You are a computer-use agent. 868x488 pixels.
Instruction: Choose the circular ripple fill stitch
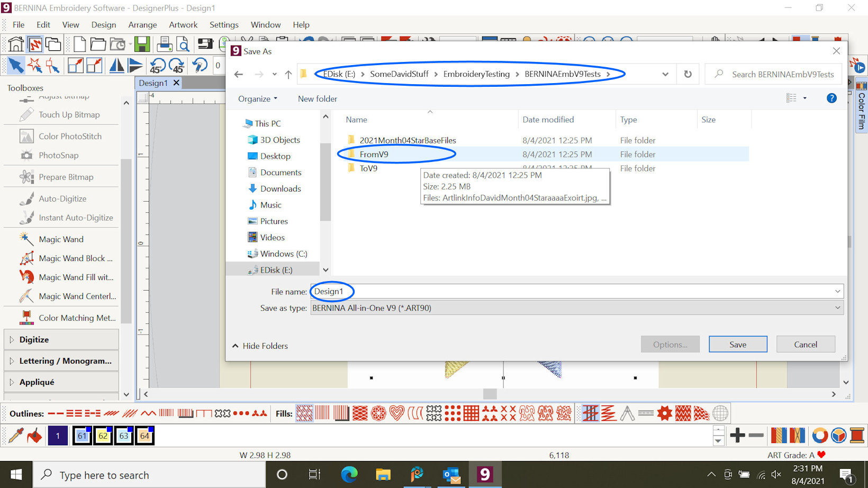pyautogui.click(x=378, y=413)
